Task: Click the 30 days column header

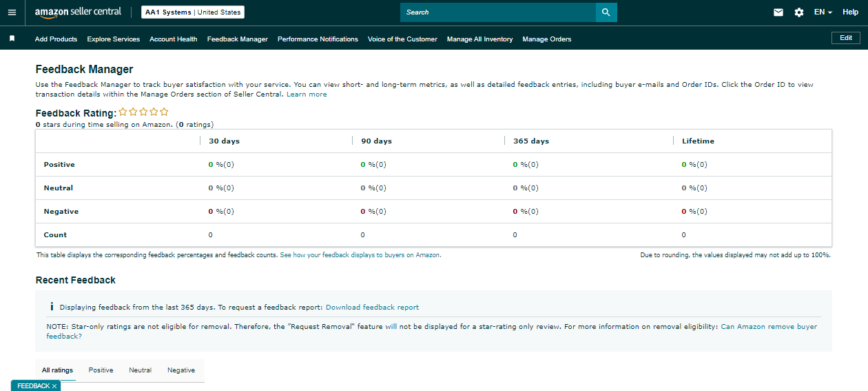Action: click(x=224, y=141)
